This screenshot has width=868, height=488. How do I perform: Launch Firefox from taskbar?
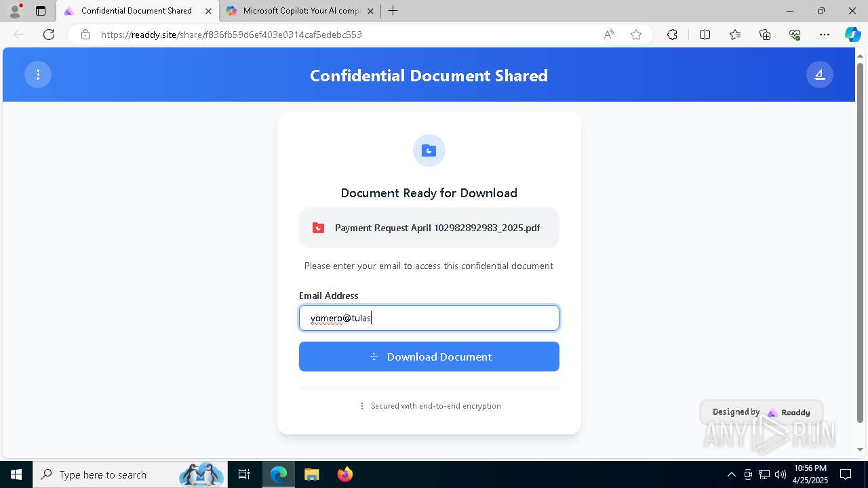tap(344, 474)
